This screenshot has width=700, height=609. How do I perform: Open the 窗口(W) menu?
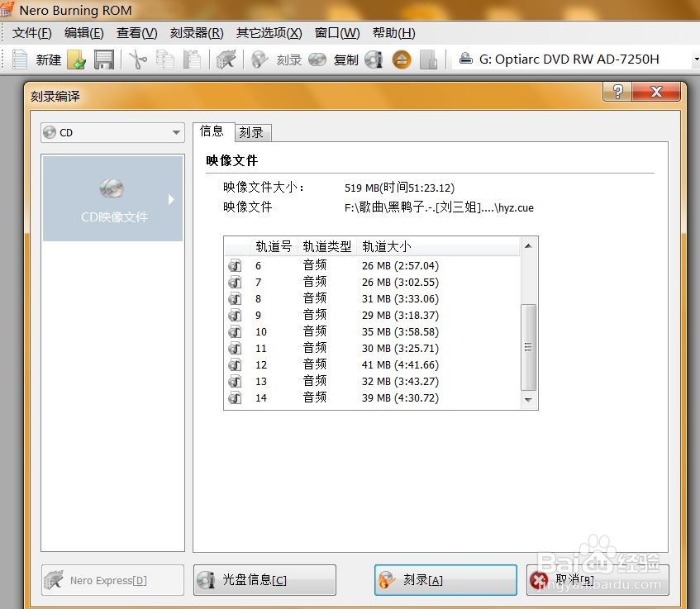(x=337, y=33)
